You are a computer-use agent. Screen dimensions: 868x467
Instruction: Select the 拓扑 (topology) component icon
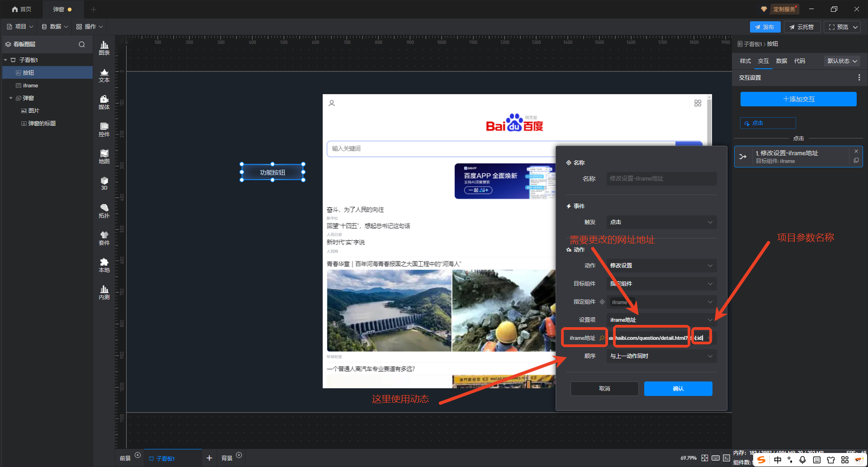104,211
